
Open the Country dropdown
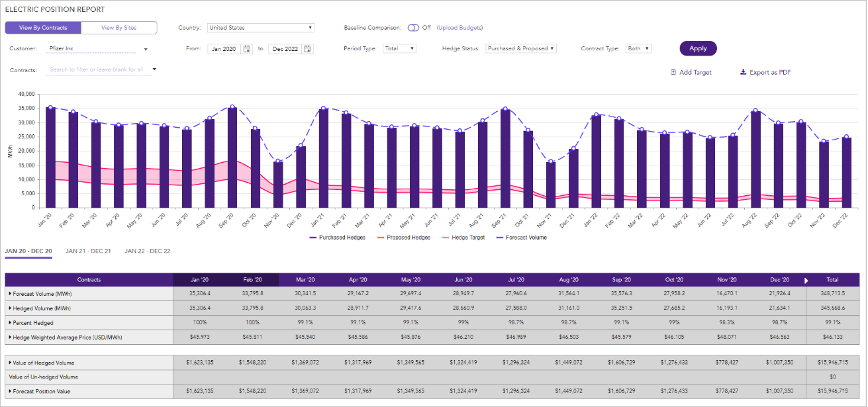pyautogui.click(x=261, y=28)
